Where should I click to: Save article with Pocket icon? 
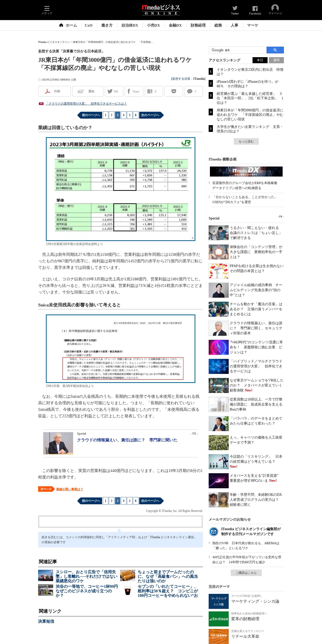174,91
